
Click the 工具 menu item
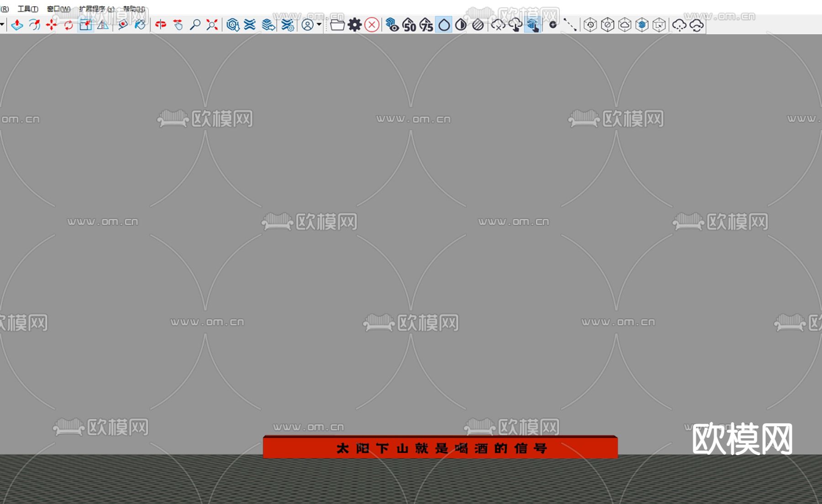click(x=27, y=8)
